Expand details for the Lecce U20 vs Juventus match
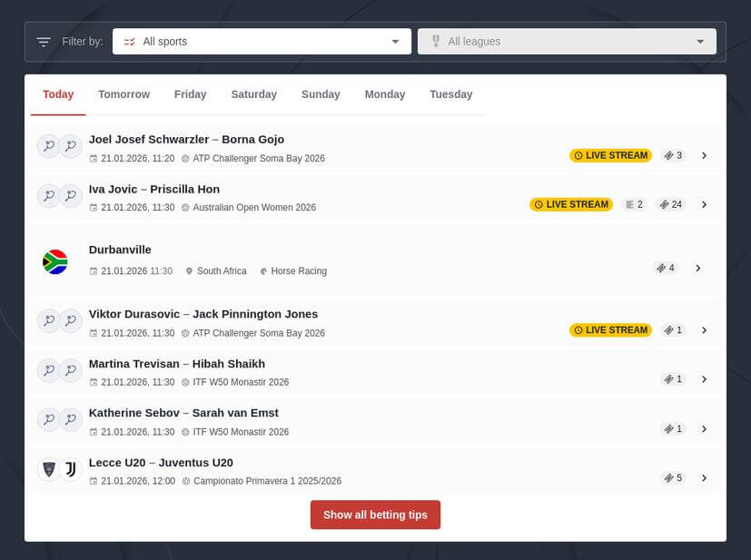Image resolution: width=751 pixels, height=560 pixels. click(x=705, y=477)
